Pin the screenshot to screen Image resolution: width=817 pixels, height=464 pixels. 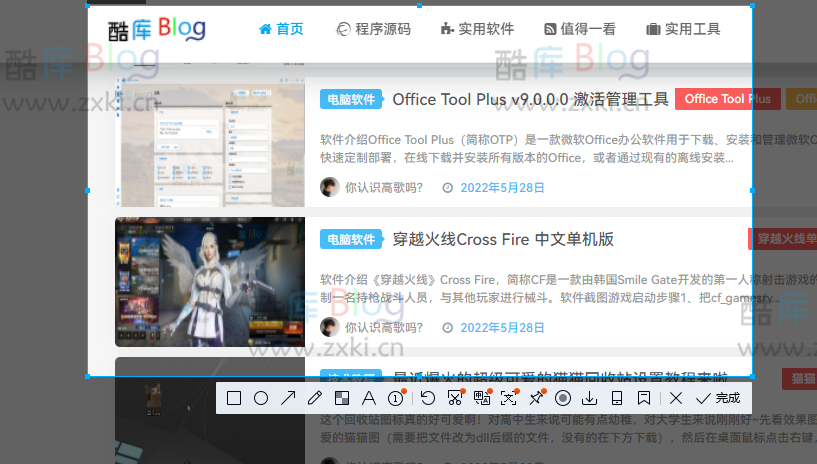click(x=536, y=398)
